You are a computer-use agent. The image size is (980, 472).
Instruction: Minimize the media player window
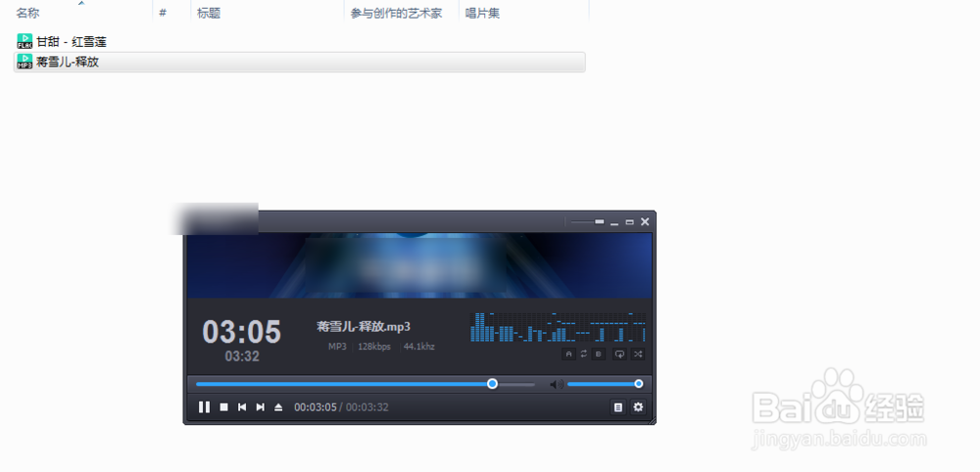pyautogui.click(x=614, y=222)
